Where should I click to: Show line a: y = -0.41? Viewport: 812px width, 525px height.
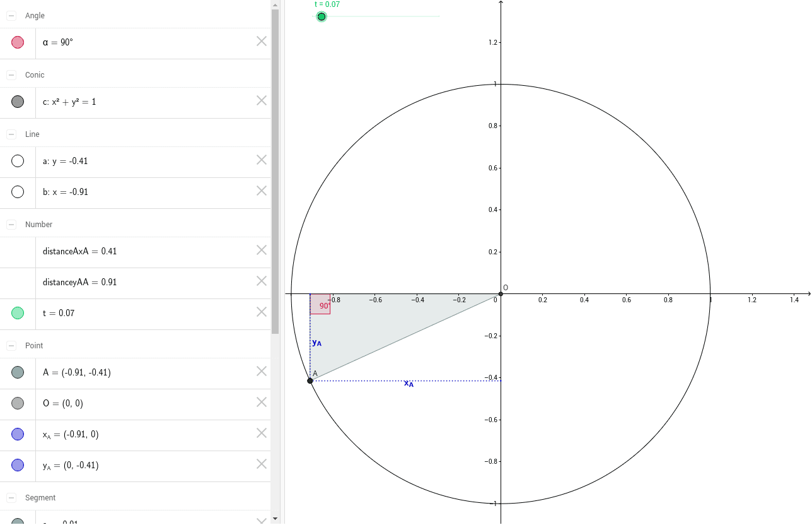coord(18,161)
